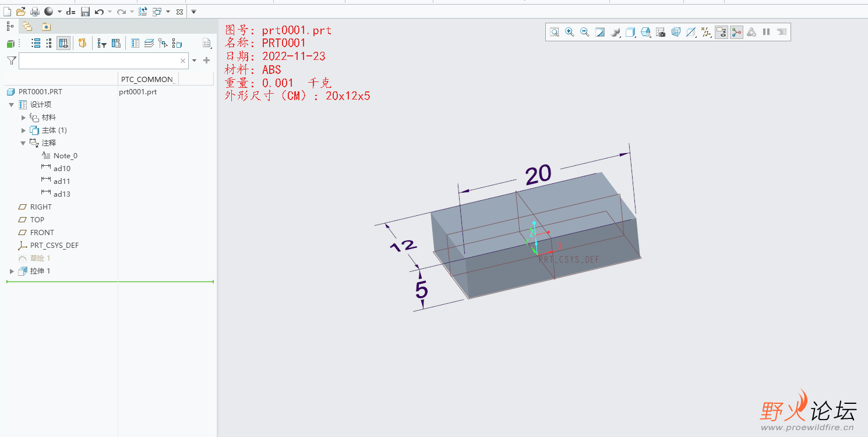This screenshot has width=868, height=437.
Task: Expand the 拉伸 1 feature
Action: click(x=12, y=271)
